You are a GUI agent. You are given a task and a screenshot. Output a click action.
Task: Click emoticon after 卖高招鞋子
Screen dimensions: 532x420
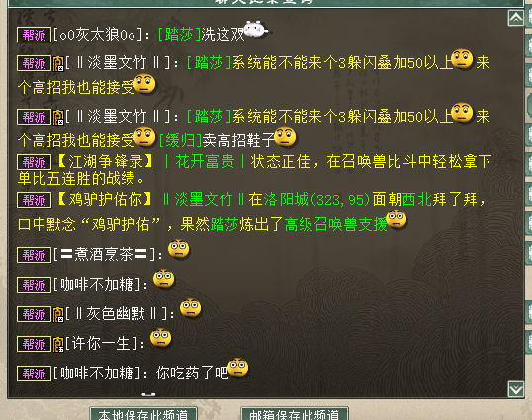[286, 137]
